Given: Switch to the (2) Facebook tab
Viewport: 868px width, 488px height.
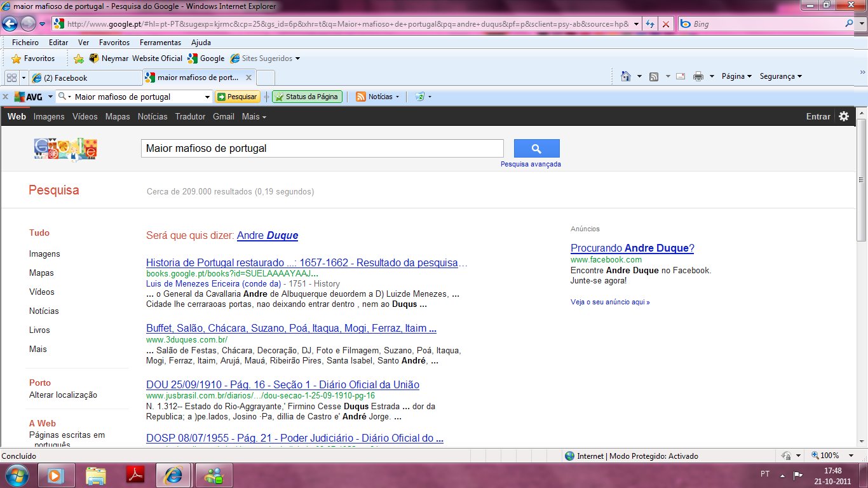Looking at the screenshot, I should pyautogui.click(x=85, y=78).
